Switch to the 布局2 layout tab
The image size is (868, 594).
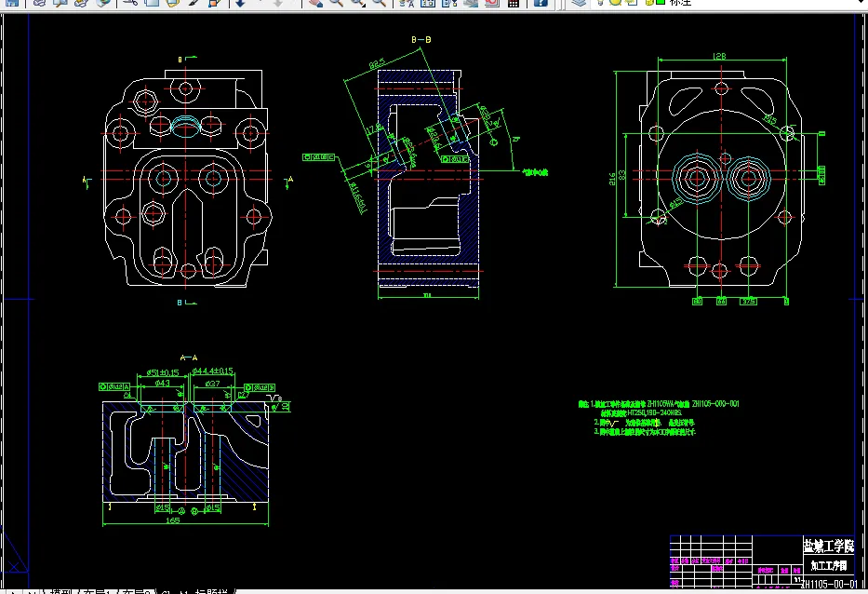tap(136, 591)
